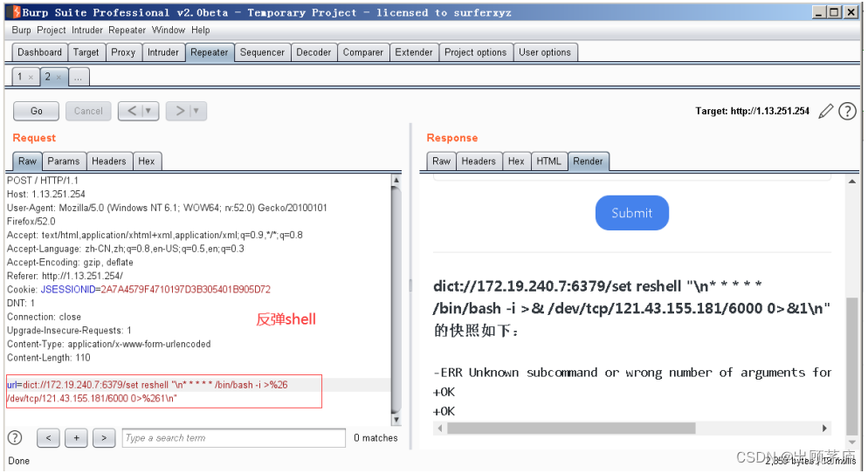Select the Repeater tool tab
The height and width of the screenshot is (473, 868).
pos(210,52)
